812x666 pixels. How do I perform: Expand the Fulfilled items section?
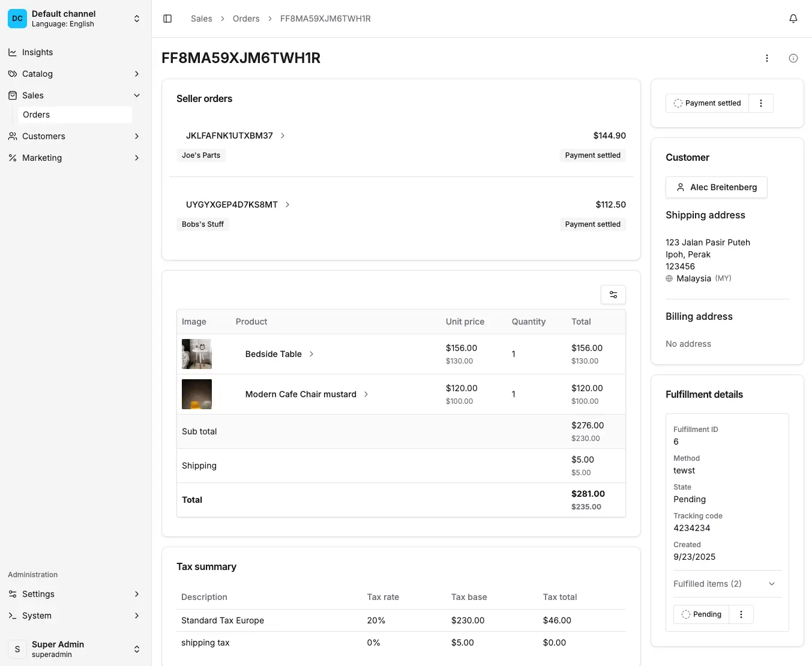(772, 583)
